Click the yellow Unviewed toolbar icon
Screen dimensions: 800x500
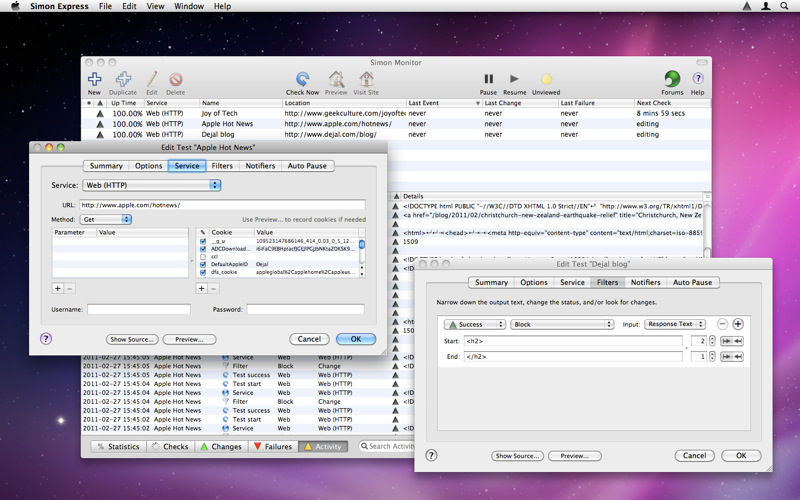[546, 79]
